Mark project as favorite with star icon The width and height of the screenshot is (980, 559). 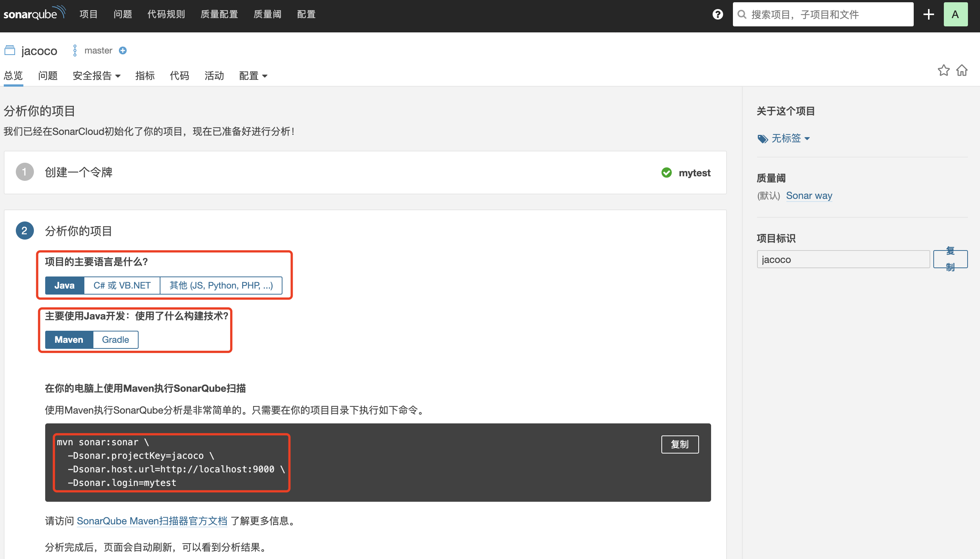pyautogui.click(x=943, y=70)
